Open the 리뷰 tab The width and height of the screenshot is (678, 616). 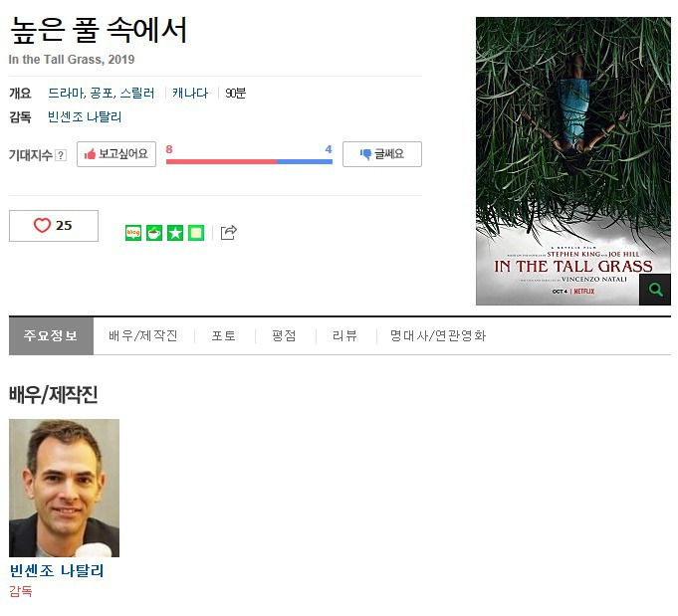click(344, 336)
